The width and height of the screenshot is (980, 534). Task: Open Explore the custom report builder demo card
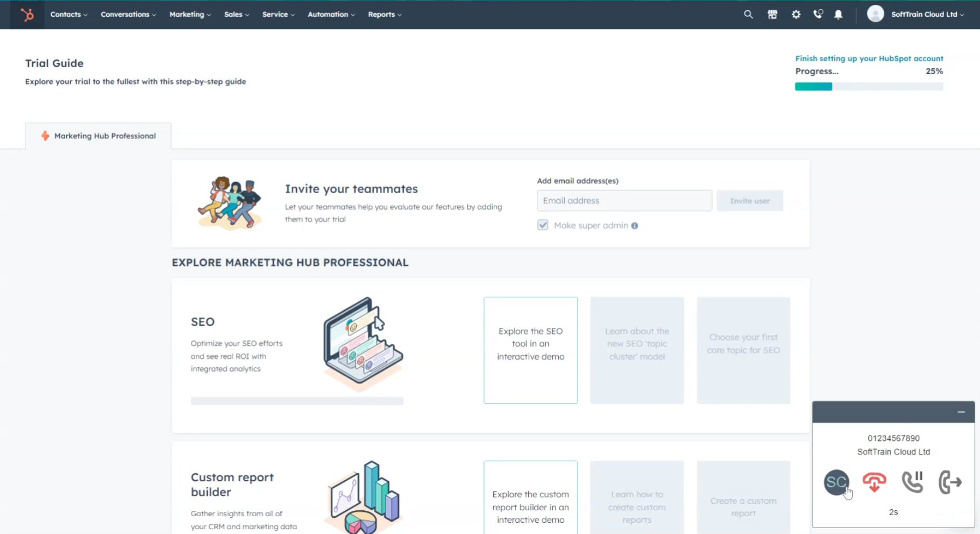click(x=530, y=497)
